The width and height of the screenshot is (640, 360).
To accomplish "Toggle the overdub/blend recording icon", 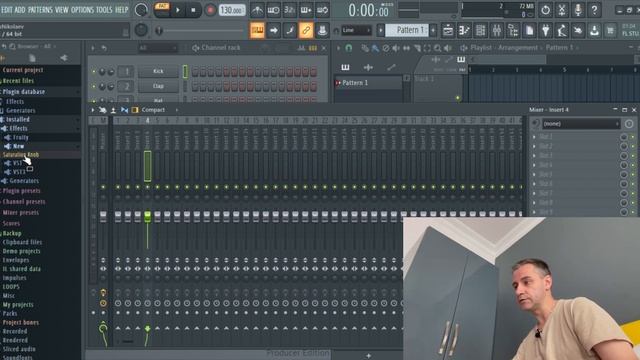I will (x=306, y=10).
